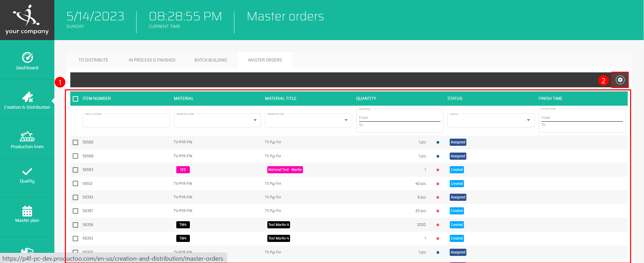Open the Master plan calendar icon
Image resolution: width=644 pixels, height=263 pixels.
[x=27, y=211]
